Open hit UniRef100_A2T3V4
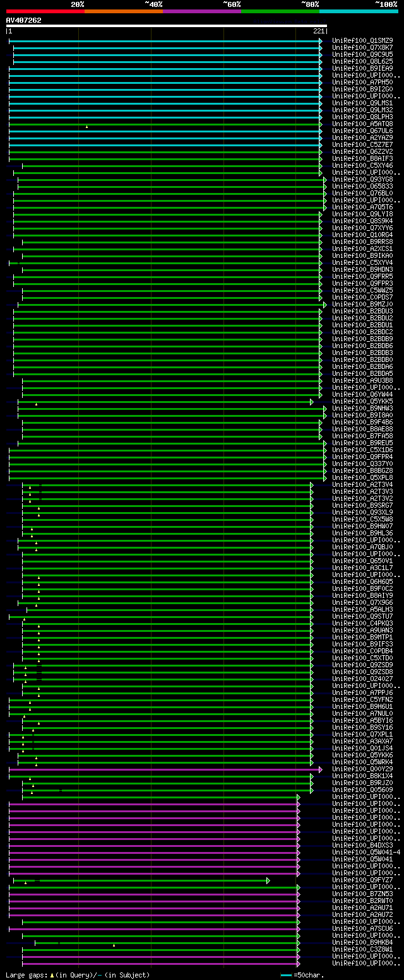 363,485
